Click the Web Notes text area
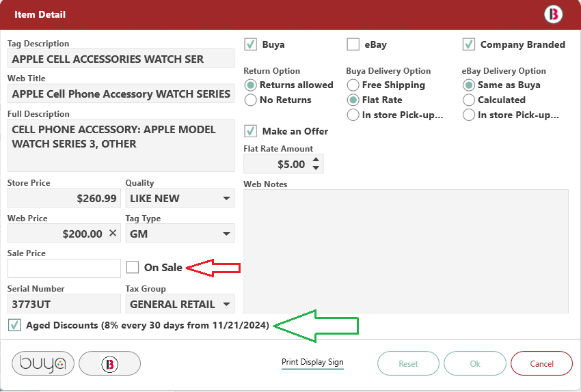 406,251
